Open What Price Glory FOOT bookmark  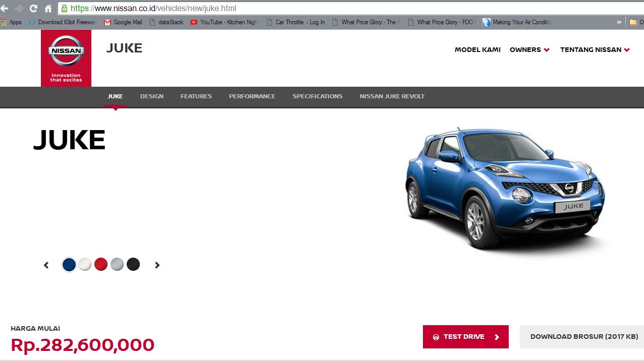(442, 22)
